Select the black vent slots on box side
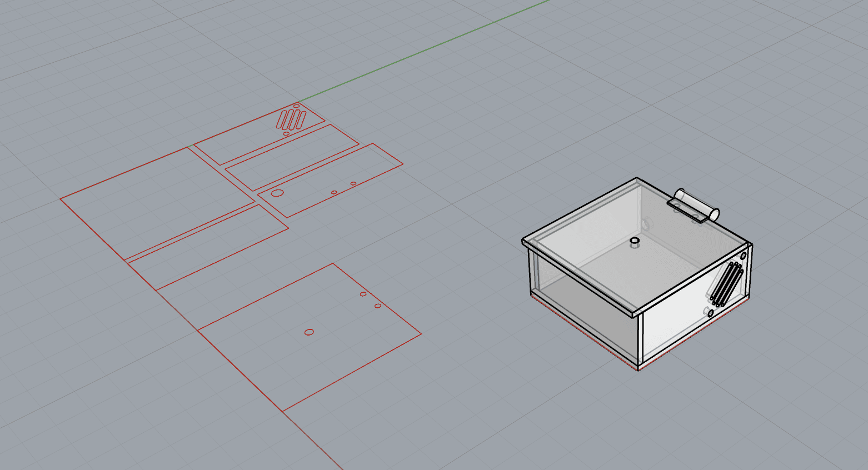This screenshot has width=868, height=470. tap(727, 284)
